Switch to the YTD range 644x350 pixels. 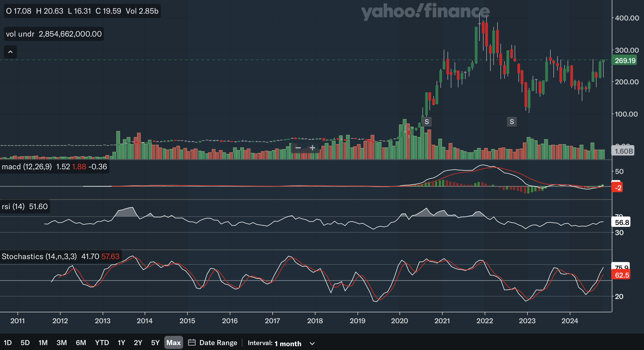point(102,343)
